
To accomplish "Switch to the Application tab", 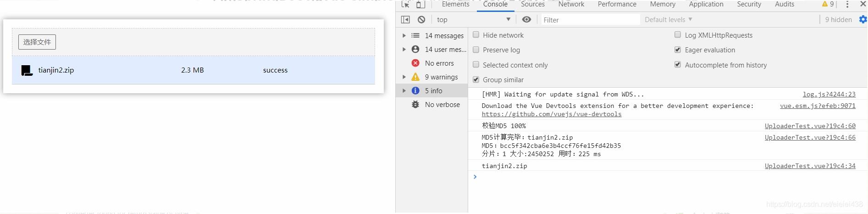I will [x=706, y=4].
